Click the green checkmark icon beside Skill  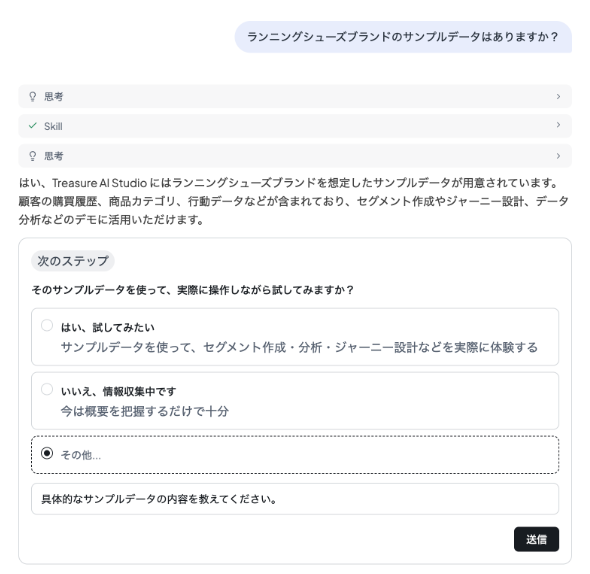(33, 126)
